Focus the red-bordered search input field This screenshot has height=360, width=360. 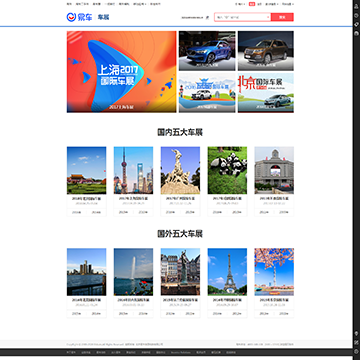[242, 17]
